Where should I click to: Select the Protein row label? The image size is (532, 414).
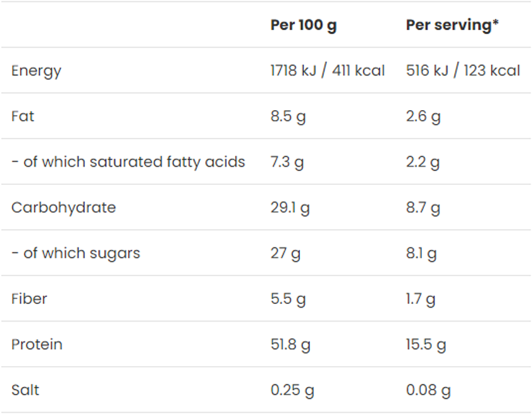click(x=37, y=344)
